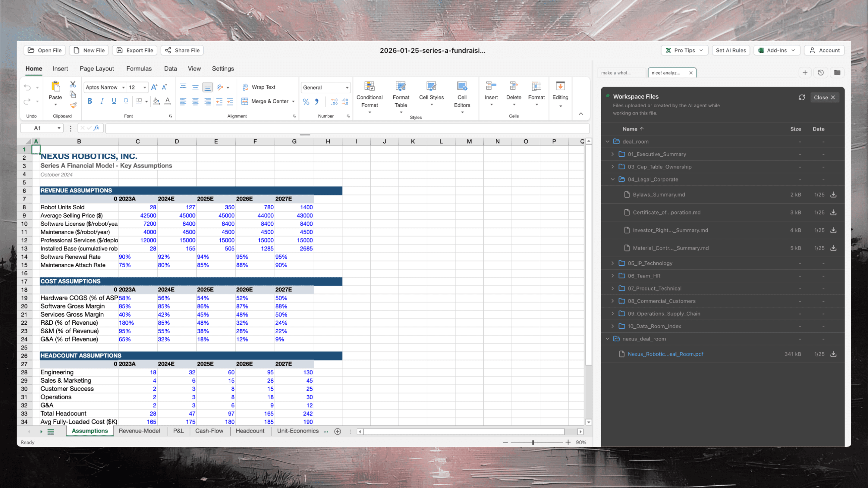Toggle Wrap Text option
The image size is (868, 488).
click(259, 87)
